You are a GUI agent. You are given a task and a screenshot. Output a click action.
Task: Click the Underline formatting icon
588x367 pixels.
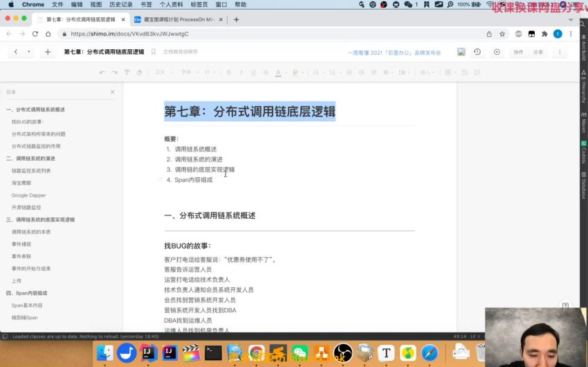[x=253, y=73]
